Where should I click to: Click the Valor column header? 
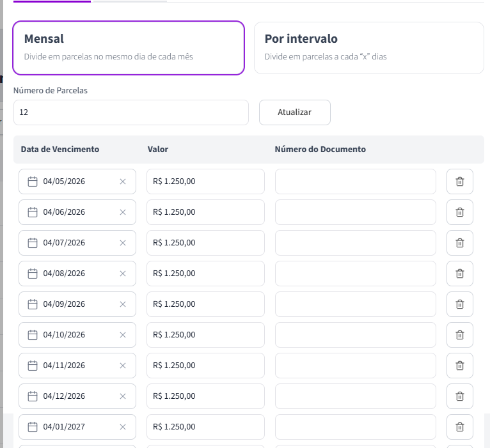point(158,150)
